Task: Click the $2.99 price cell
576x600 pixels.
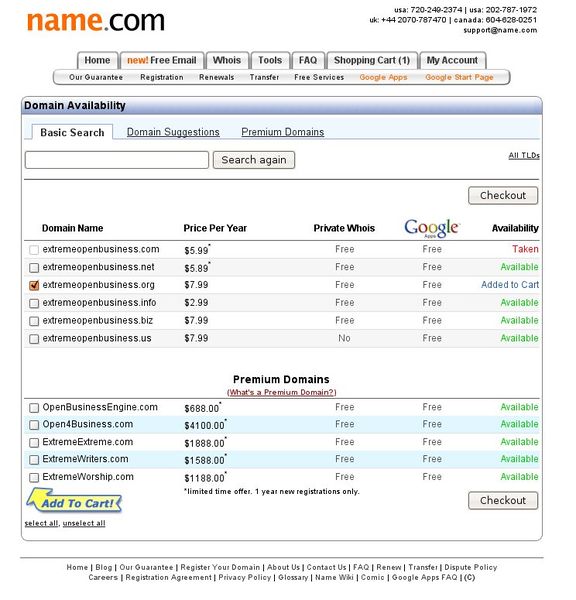Action: [x=196, y=303]
